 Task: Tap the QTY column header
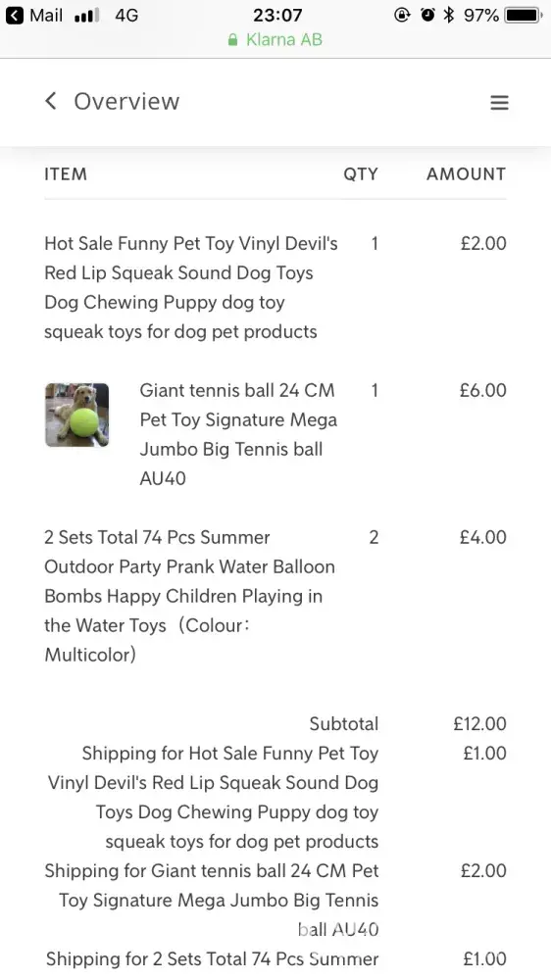click(361, 173)
